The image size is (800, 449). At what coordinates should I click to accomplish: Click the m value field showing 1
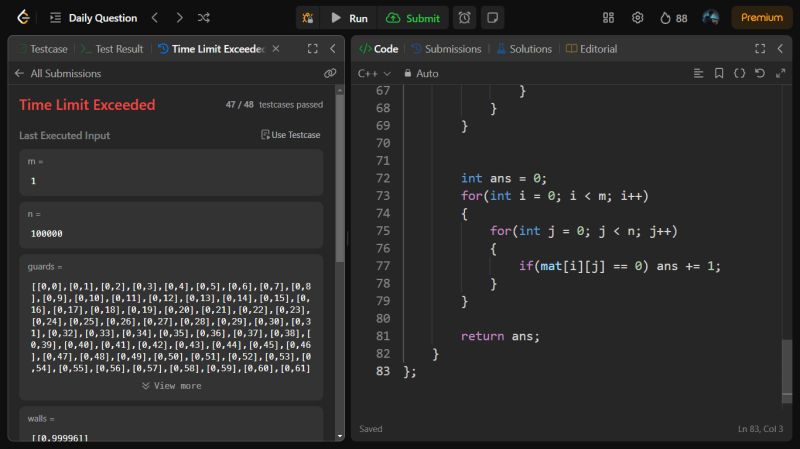tap(171, 181)
